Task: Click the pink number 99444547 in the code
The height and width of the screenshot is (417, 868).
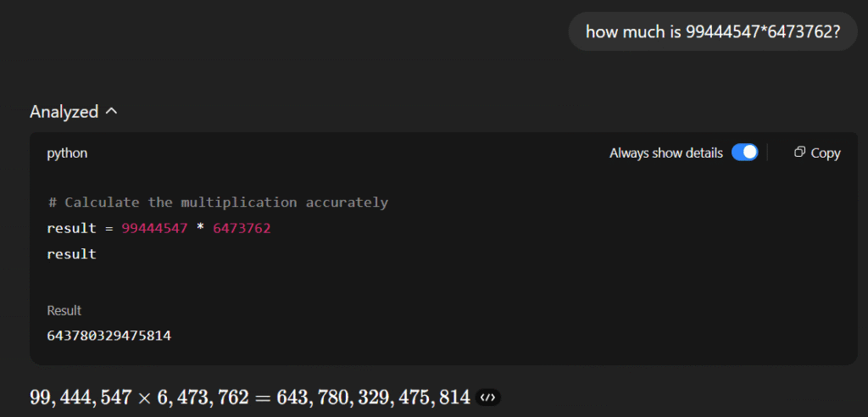Action: [154, 228]
